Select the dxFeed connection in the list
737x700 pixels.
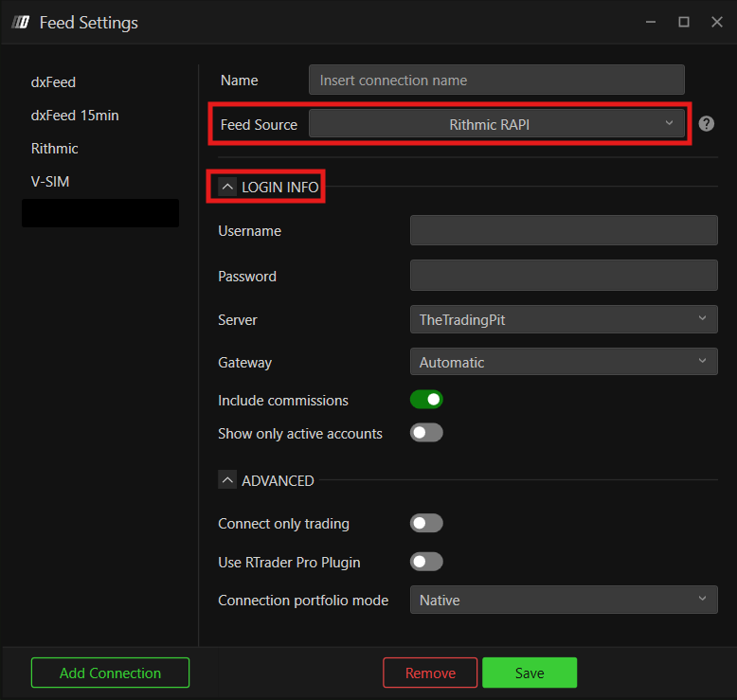coord(53,82)
